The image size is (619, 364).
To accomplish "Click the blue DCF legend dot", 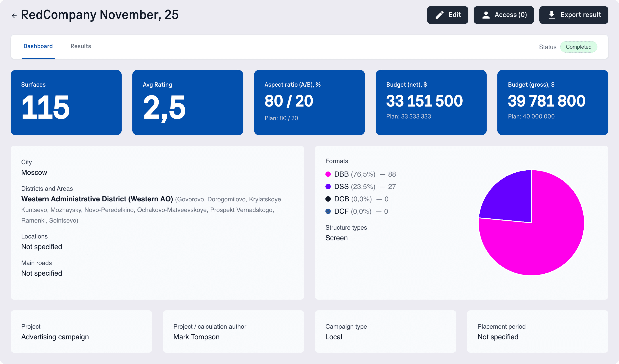I will [x=328, y=211].
